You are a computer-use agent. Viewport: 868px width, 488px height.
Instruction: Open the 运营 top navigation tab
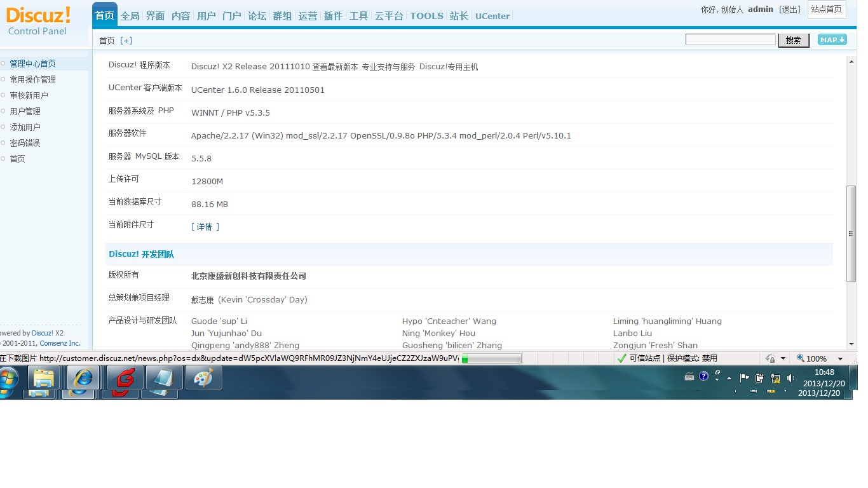[308, 16]
